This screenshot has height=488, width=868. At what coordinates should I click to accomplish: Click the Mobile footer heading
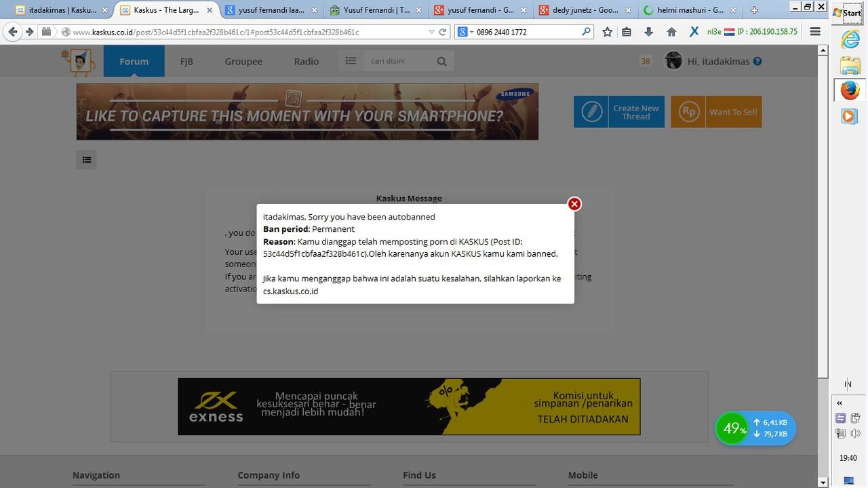[583, 475]
